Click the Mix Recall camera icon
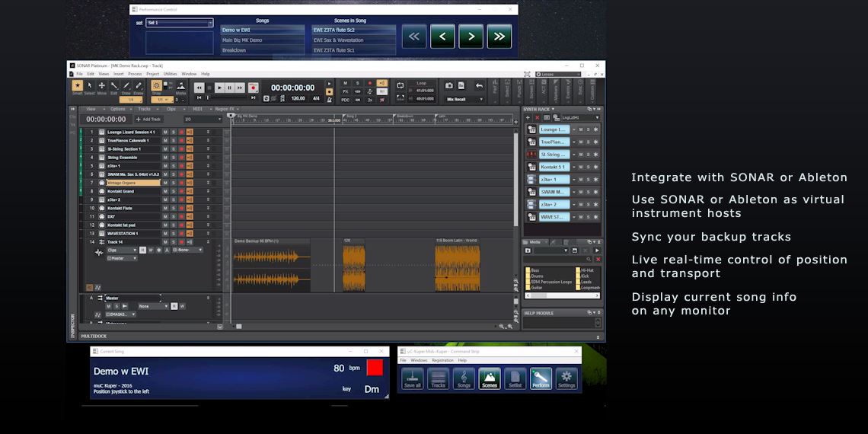 (449, 86)
